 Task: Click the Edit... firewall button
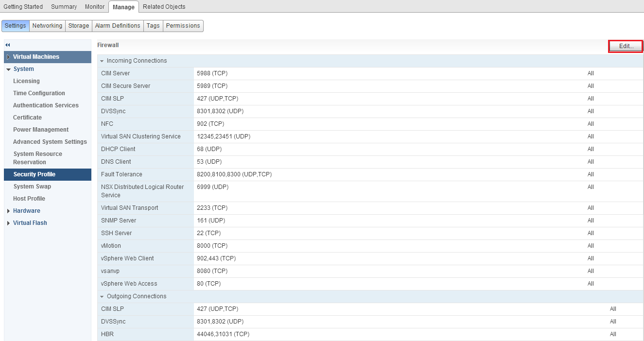pos(626,46)
